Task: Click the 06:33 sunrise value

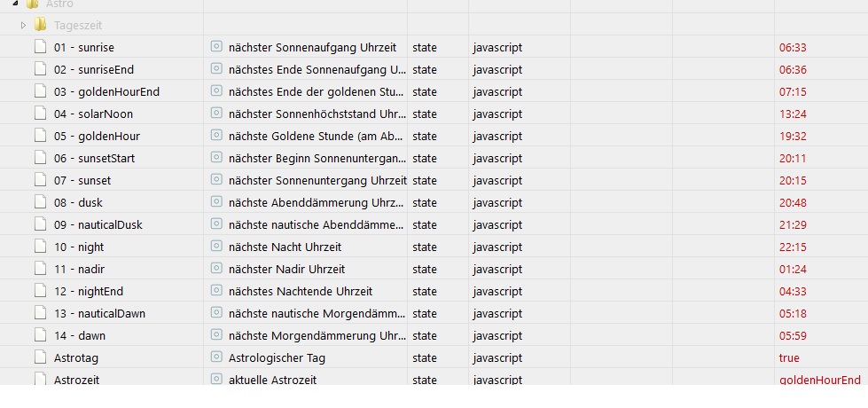Action: pos(793,48)
